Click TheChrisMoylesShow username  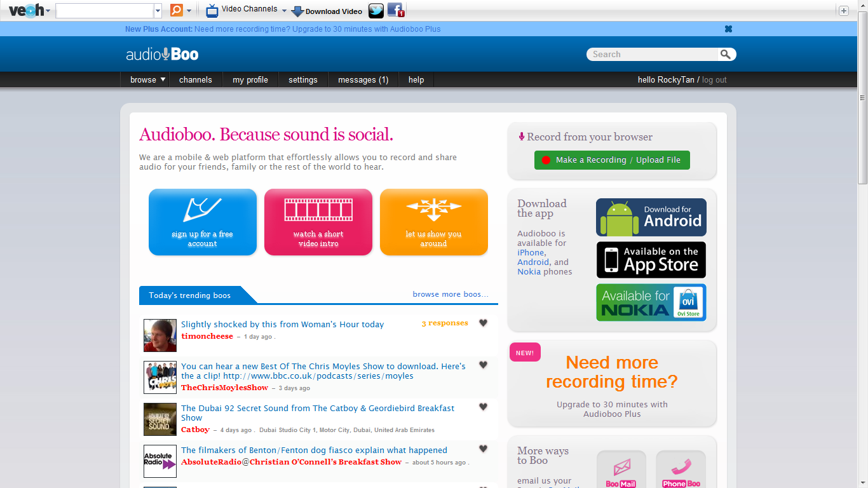coord(225,388)
